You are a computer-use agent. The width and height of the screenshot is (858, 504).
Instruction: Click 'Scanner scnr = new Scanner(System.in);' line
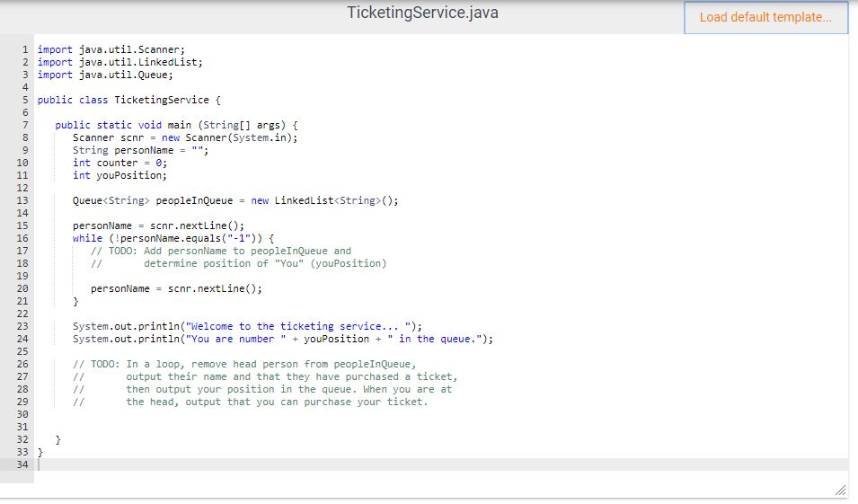point(185,137)
